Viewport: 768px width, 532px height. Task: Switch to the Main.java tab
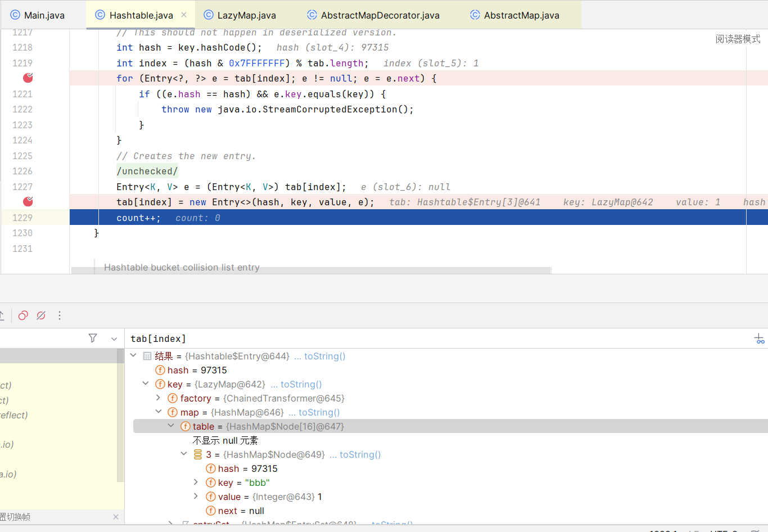[x=38, y=15]
